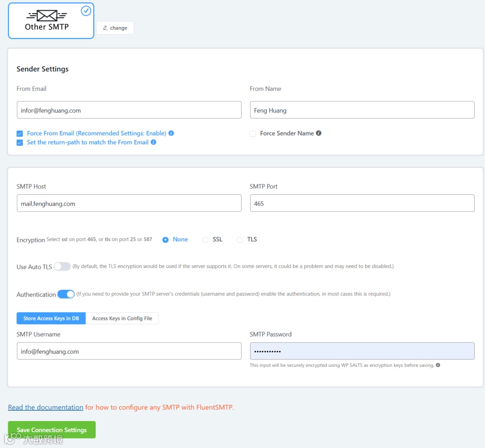Switch to Access Keys in Config File tab
The width and height of the screenshot is (485, 448).
[x=122, y=318]
